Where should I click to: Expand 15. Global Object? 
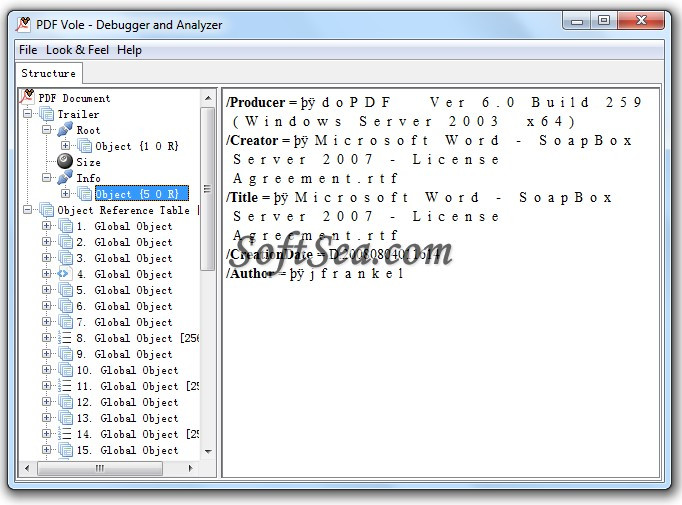(x=47, y=450)
